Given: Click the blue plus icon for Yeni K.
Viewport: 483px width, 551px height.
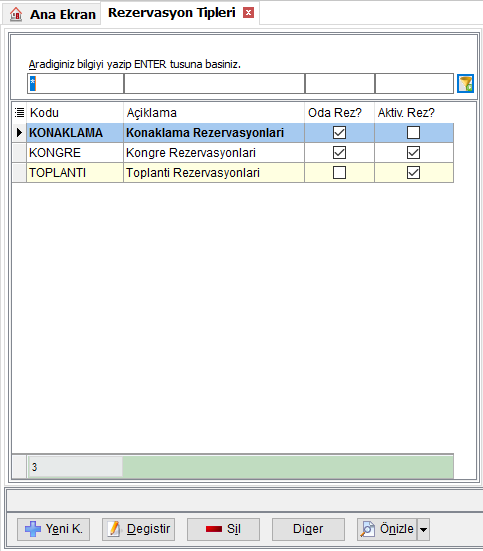Looking at the screenshot, I should pyautogui.click(x=33, y=529).
